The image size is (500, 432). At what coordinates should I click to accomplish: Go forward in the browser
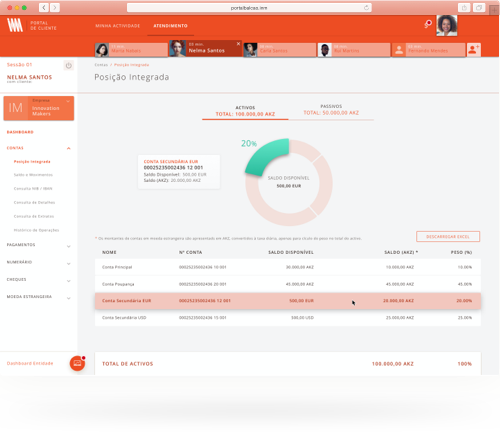[x=55, y=7]
